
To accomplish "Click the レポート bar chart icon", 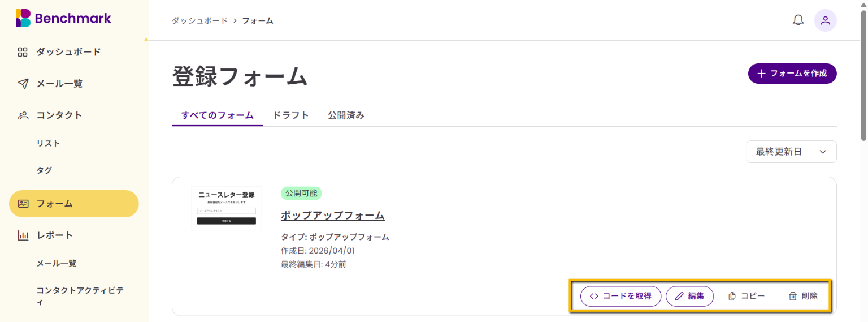I will [x=23, y=235].
